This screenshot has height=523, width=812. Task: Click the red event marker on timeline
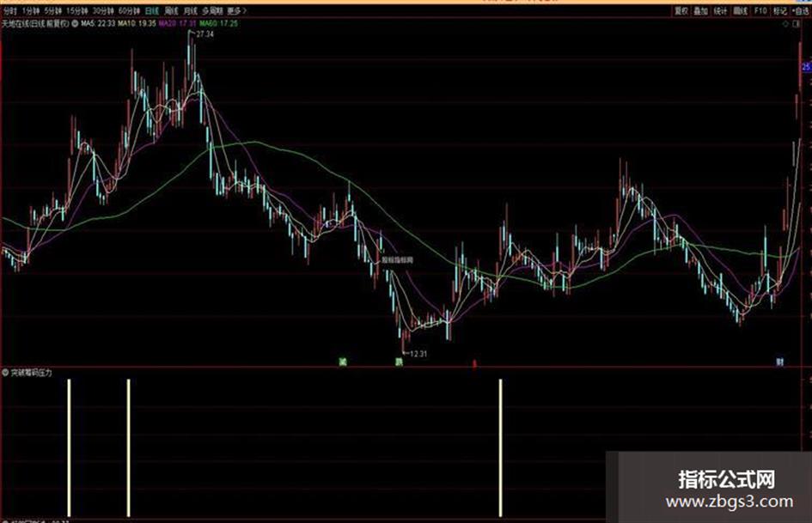pyautogui.click(x=473, y=363)
